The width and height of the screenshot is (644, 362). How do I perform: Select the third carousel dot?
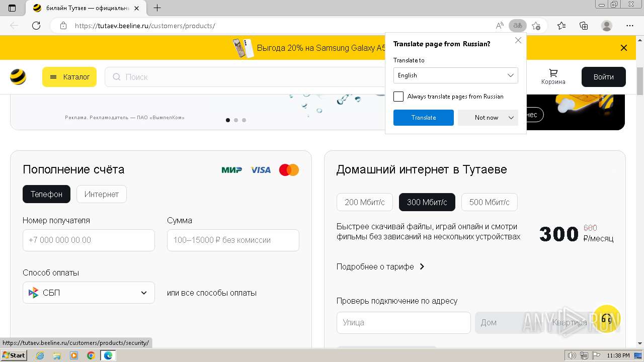[244, 120]
